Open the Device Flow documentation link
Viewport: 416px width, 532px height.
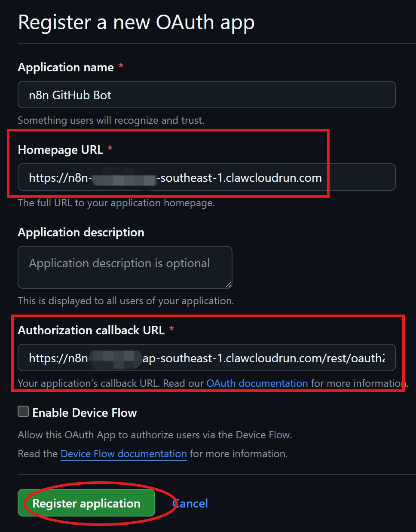[x=124, y=454]
